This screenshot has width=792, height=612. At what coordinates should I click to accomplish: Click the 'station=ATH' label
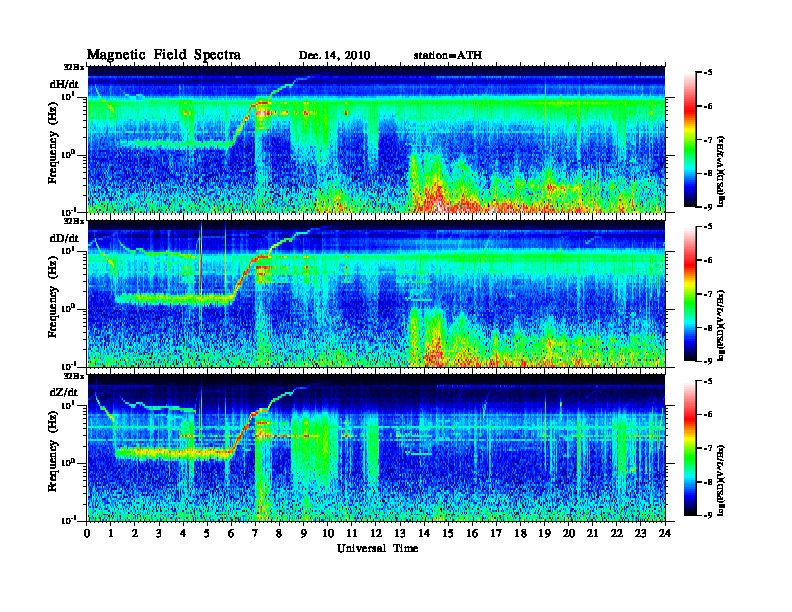[x=448, y=55]
